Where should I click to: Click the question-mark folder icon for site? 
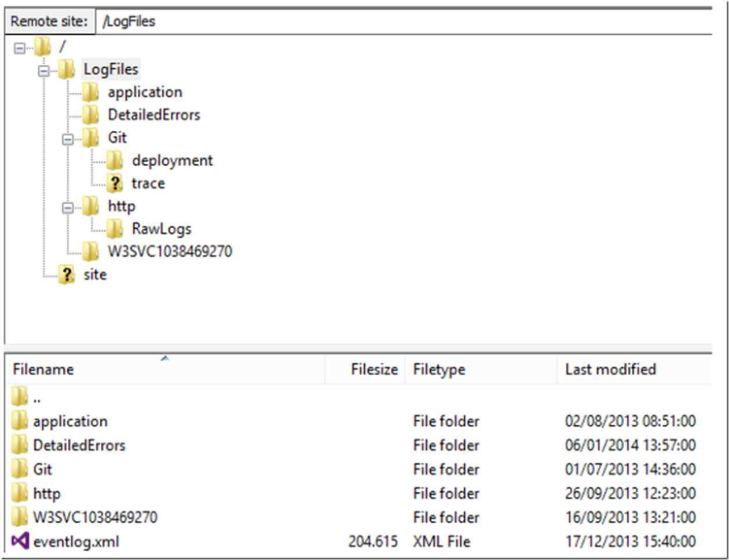[67, 274]
